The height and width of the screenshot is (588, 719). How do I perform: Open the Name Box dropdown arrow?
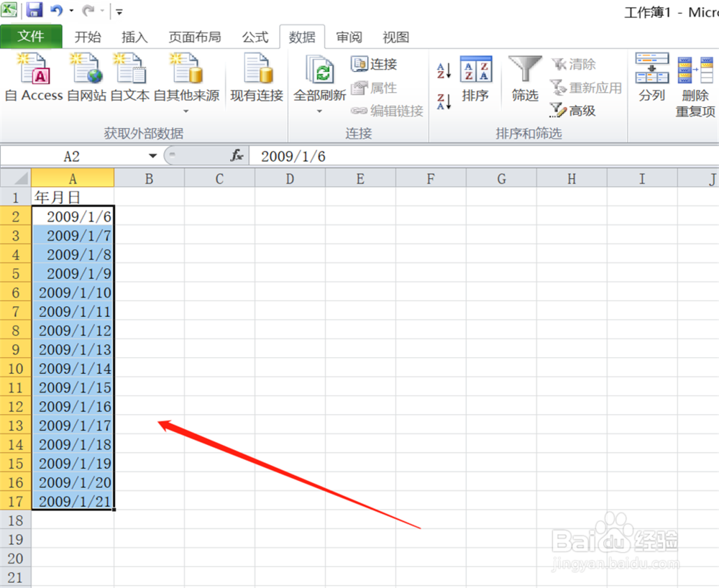pyautogui.click(x=152, y=156)
